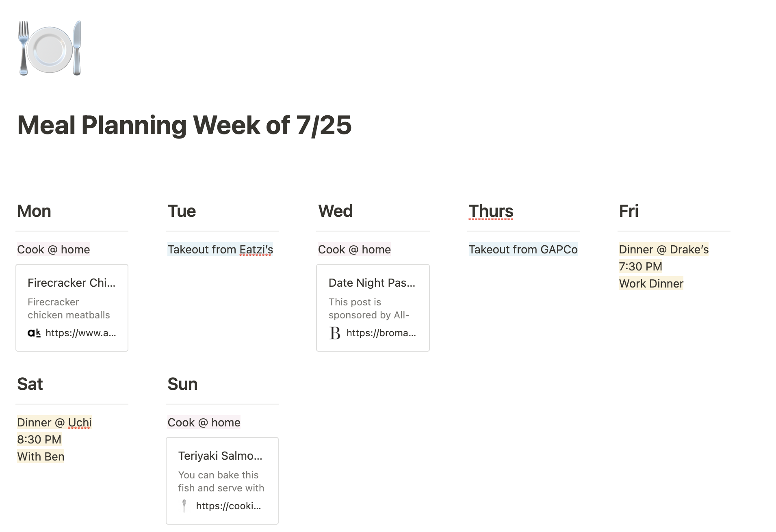Click the 'With Ben' text under Sat
The height and width of the screenshot is (532, 776).
pos(41,456)
